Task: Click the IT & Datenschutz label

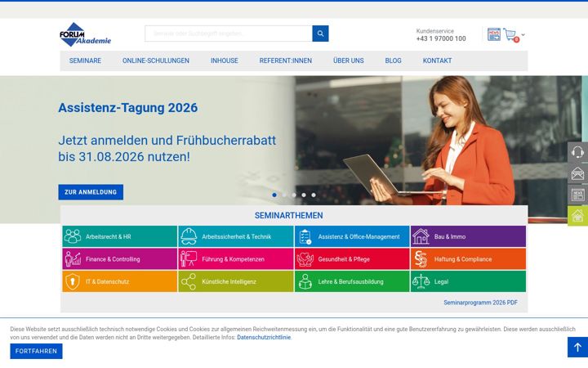Action: coord(107,281)
